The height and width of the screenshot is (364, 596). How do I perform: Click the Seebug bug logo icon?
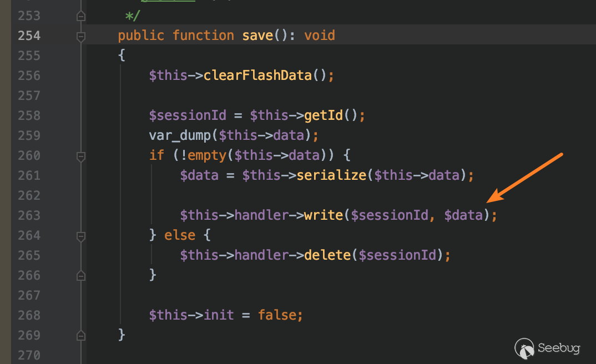click(x=524, y=348)
